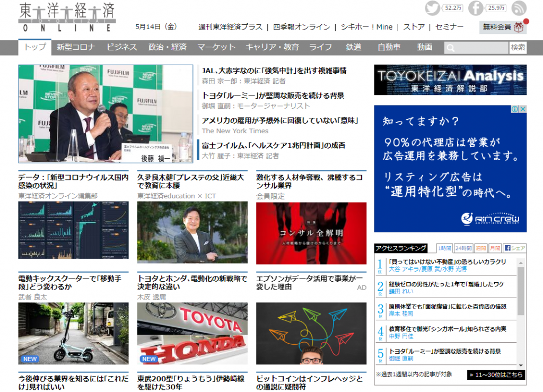Go to キャリア・教育 section
This screenshot has width=543, height=392.
tap(272, 47)
